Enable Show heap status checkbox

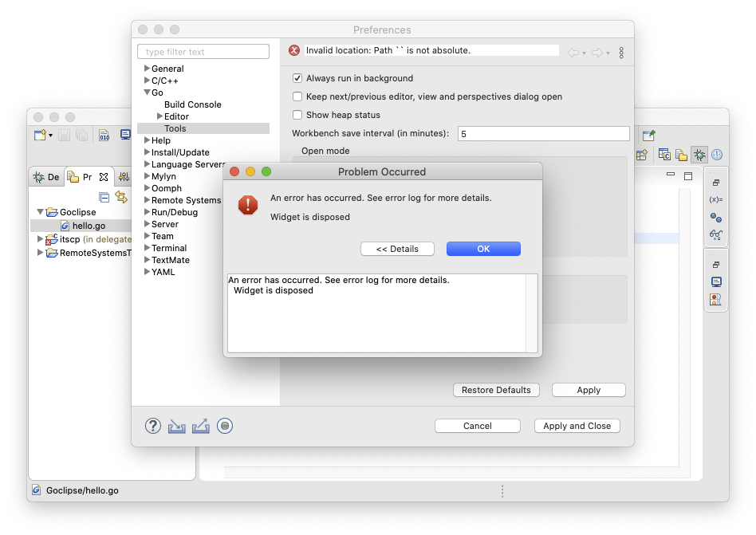pos(297,115)
